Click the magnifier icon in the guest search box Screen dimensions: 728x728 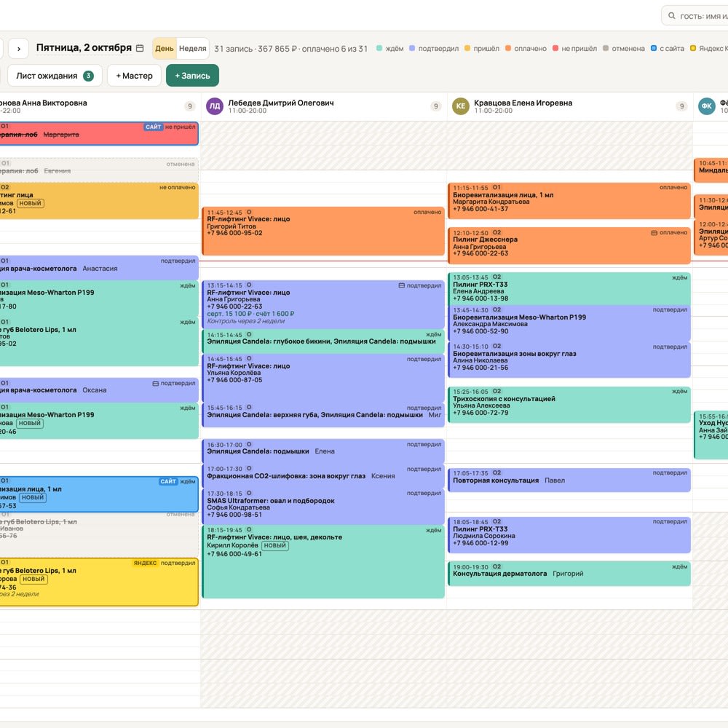[672, 16]
